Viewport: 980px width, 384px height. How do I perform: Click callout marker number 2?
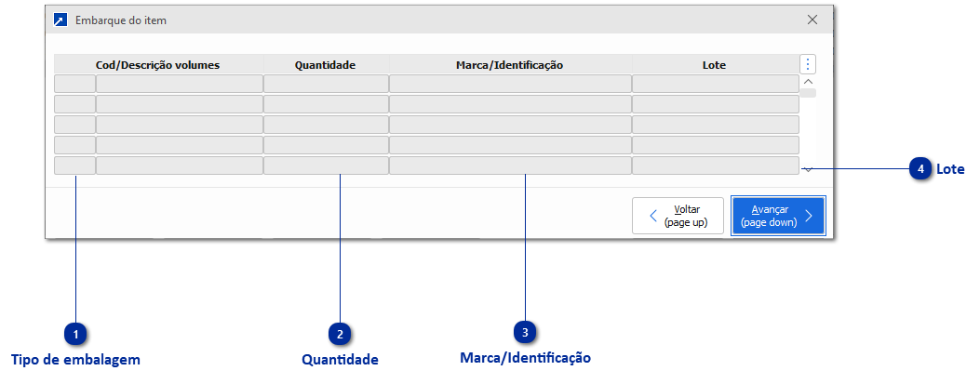[x=340, y=334]
